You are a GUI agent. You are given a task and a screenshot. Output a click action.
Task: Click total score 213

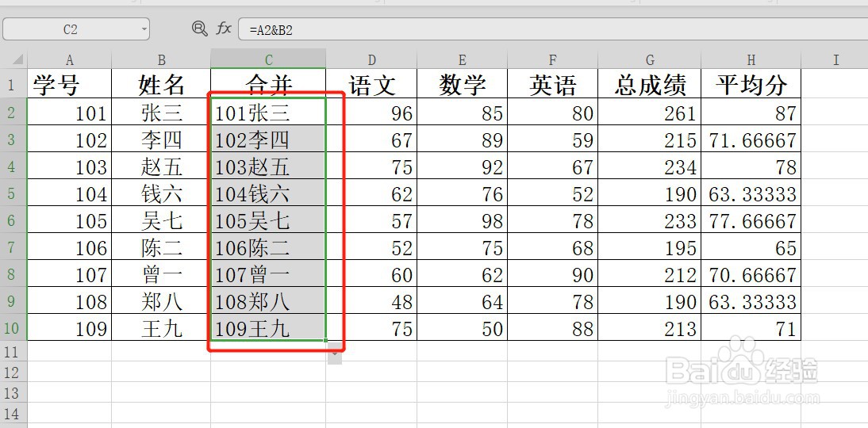[x=649, y=328]
